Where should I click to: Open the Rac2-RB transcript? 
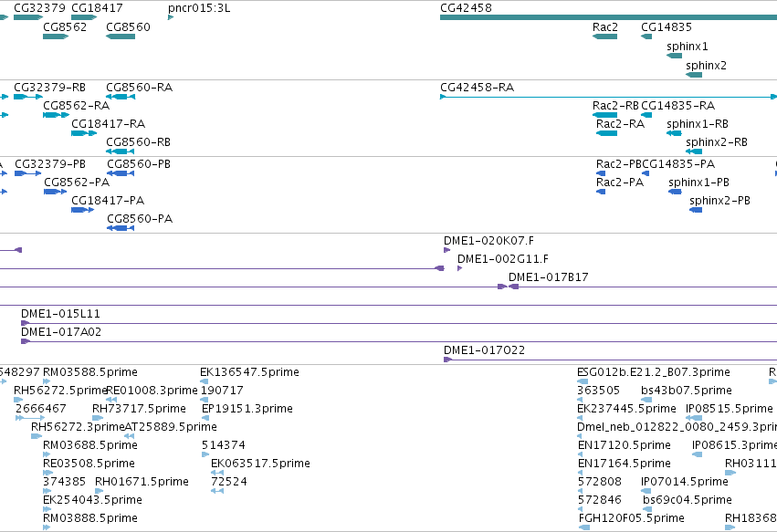coord(604,115)
